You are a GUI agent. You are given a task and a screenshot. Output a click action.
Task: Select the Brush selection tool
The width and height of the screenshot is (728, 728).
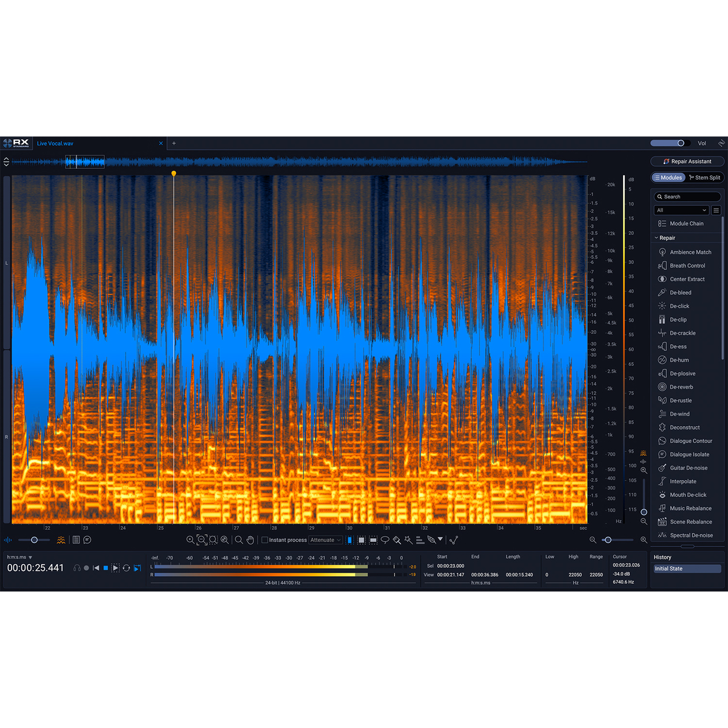pyautogui.click(x=397, y=540)
